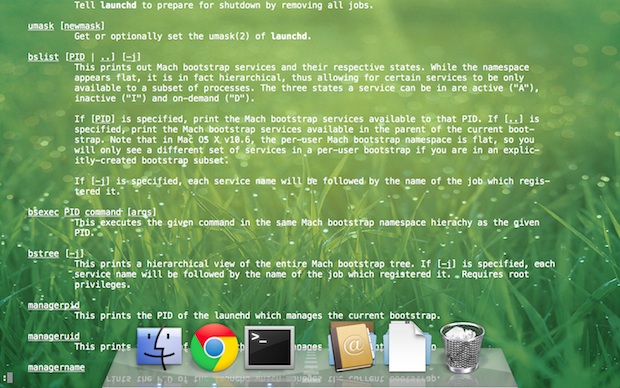The height and width of the screenshot is (388, 620).
Task: Click the word 'privileges.'
Action: (x=102, y=284)
